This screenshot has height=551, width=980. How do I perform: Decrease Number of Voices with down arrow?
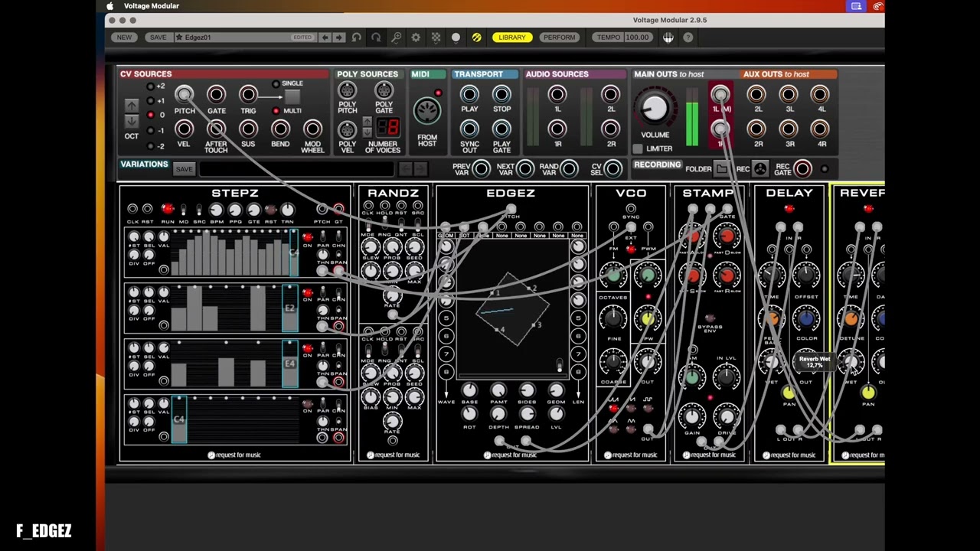pos(367,132)
